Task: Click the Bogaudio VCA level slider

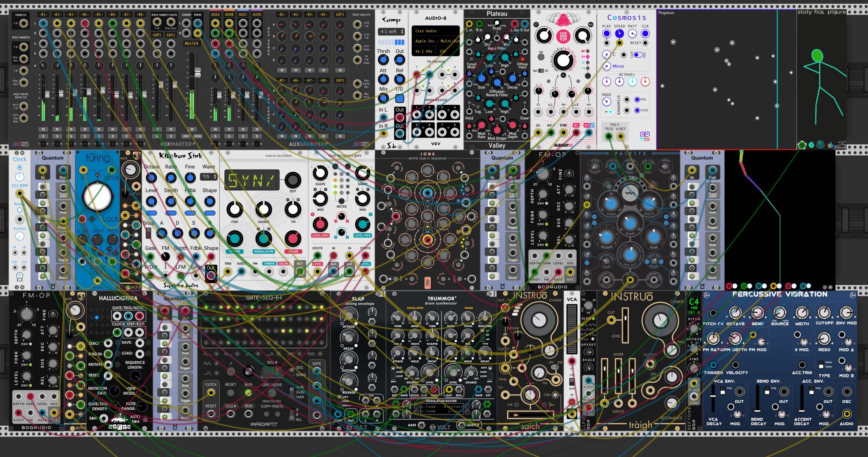Action: (x=572, y=329)
